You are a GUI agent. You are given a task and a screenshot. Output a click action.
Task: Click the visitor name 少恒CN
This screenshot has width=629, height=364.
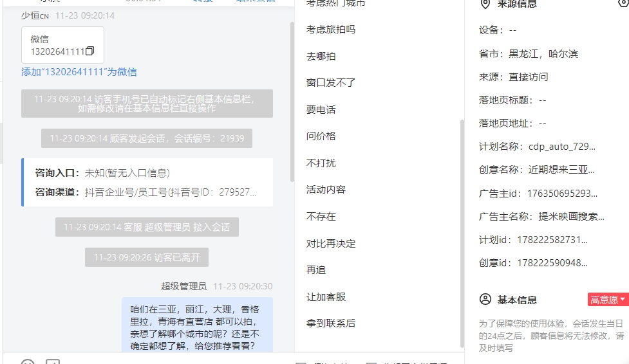35,15
